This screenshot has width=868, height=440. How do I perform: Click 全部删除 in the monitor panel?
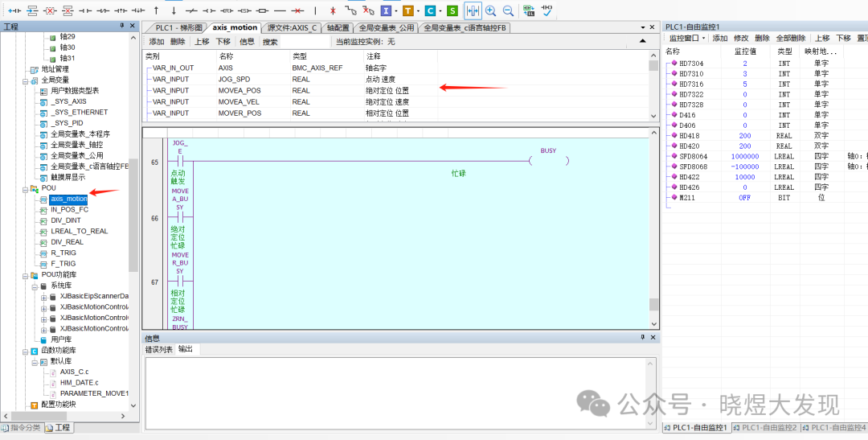click(x=790, y=39)
